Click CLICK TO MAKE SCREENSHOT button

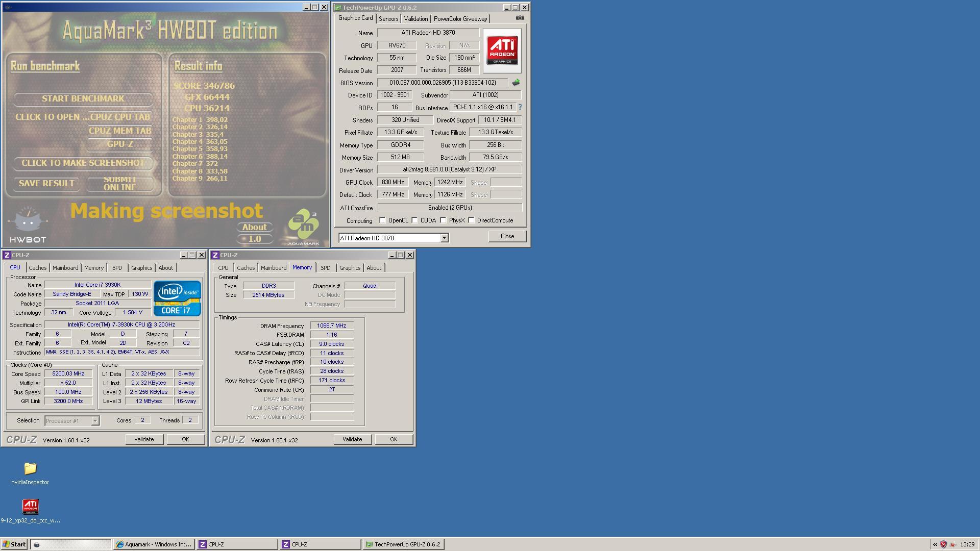83,163
